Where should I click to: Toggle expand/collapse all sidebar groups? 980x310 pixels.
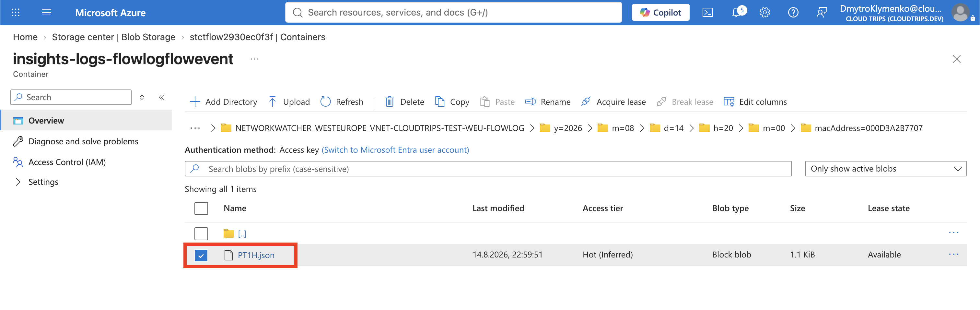pyautogui.click(x=142, y=97)
